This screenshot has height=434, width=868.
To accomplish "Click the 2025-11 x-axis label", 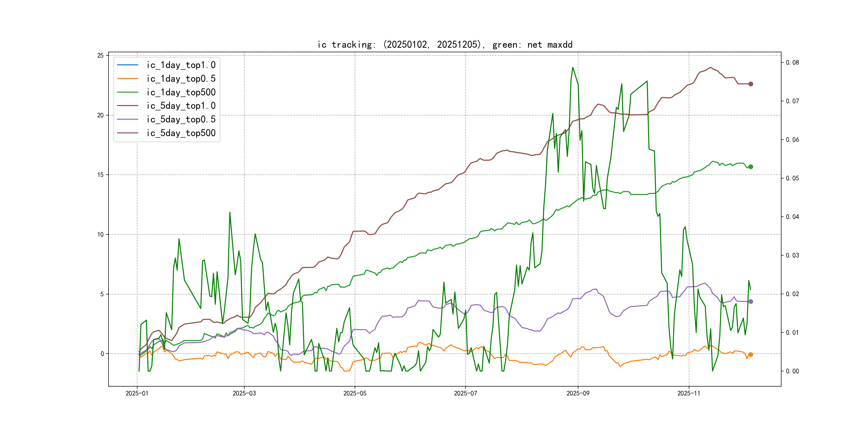I will 689,393.
